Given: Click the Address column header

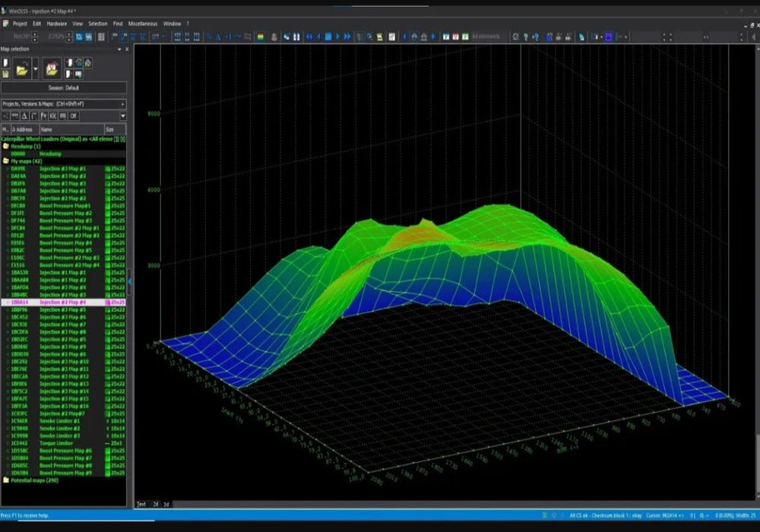Looking at the screenshot, I should point(23,130).
